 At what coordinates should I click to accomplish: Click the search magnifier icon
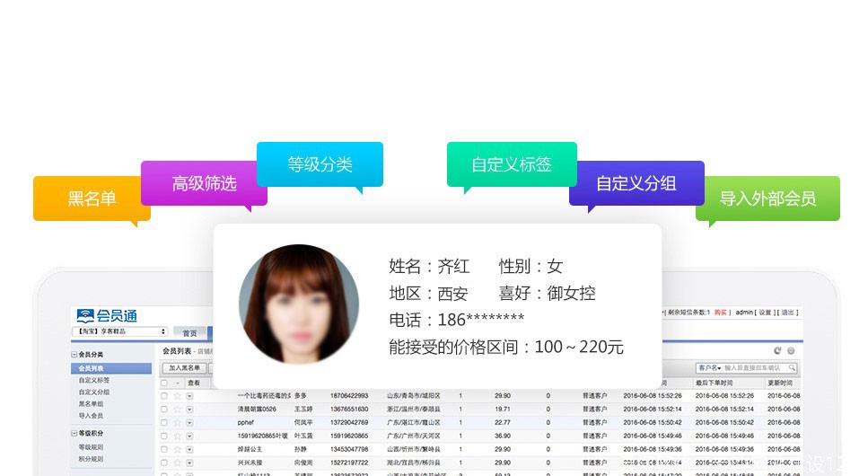793,368
